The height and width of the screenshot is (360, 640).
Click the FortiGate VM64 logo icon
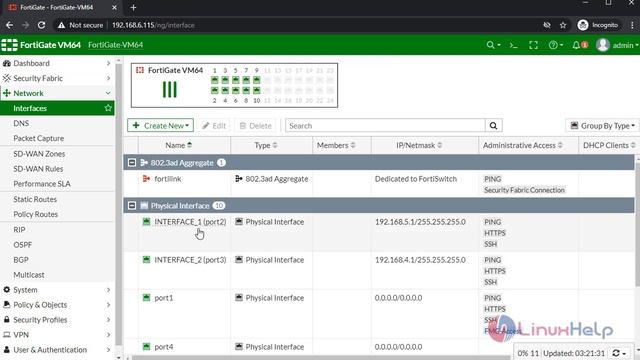coord(9,45)
